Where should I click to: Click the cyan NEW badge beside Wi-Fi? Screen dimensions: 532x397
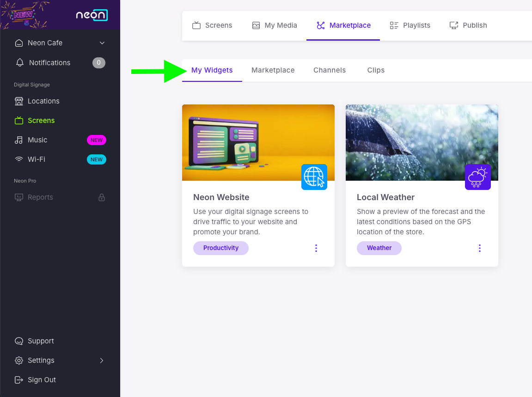pos(97,159)
